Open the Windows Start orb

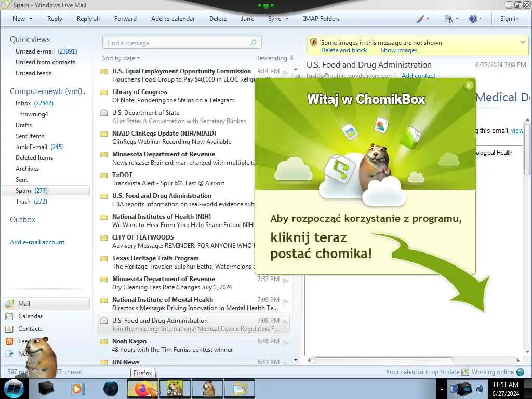(14, 389)
